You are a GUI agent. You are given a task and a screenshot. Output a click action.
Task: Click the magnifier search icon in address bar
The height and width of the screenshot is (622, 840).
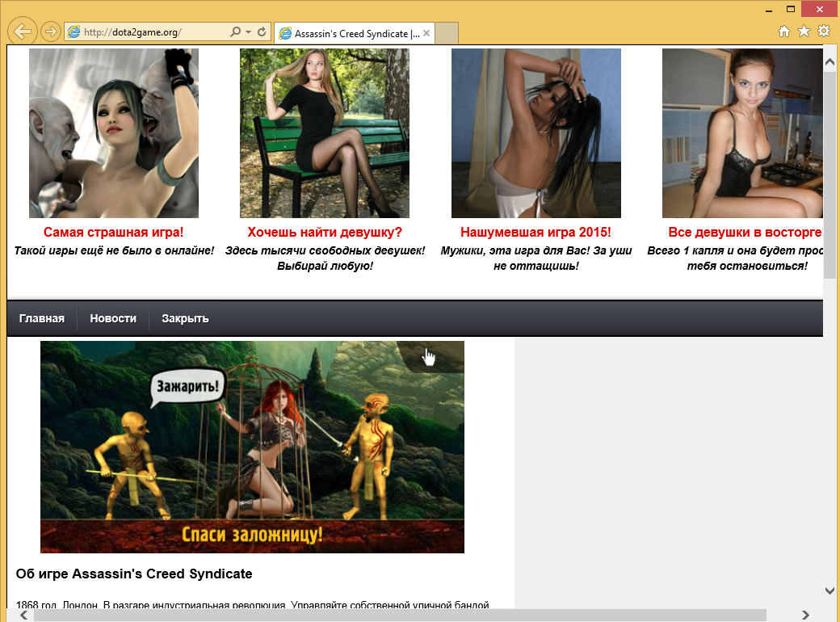coord(235,32)
